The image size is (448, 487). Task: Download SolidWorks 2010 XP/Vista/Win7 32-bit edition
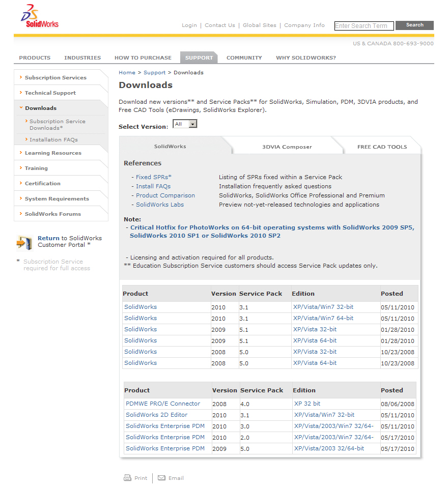(x=323, y=307)
